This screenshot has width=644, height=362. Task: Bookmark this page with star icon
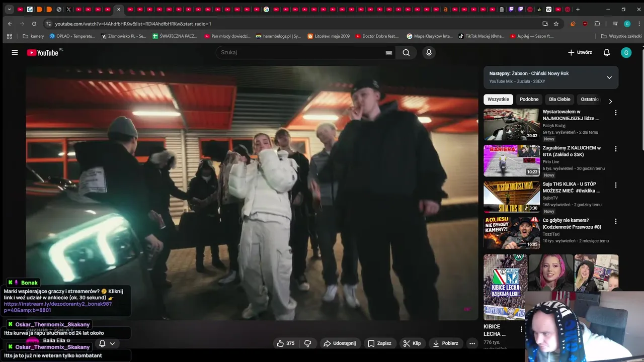pyautogui.click(x=556, y=24)
